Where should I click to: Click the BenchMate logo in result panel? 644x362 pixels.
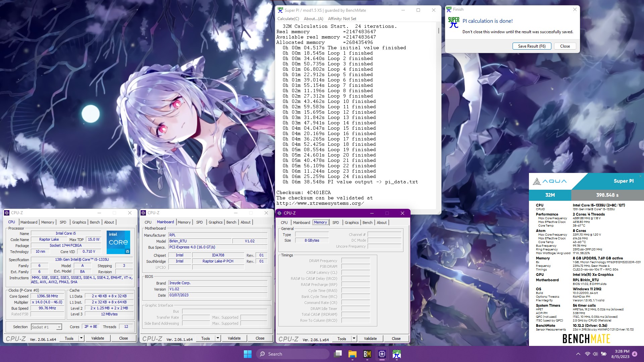586,339
